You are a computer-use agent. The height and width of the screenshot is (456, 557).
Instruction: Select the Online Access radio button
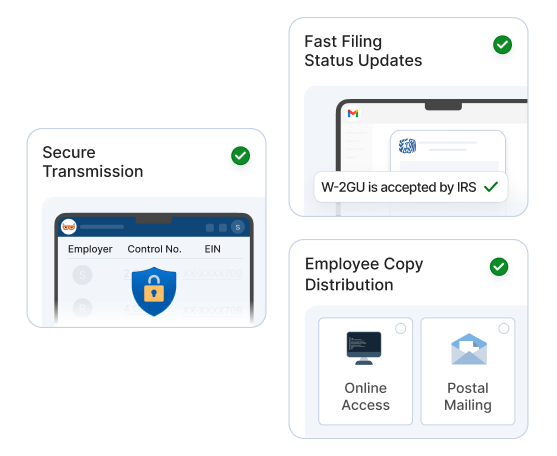click(x=401, y=329)
